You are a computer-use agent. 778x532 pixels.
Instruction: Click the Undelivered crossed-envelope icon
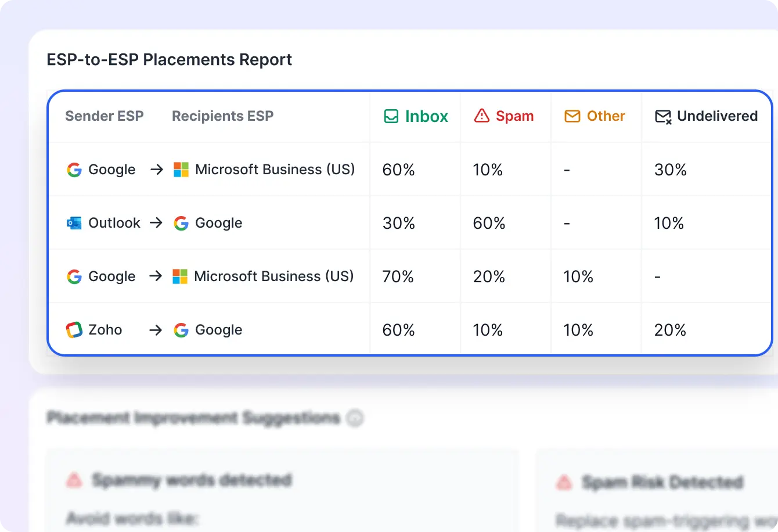[x=663, y=116]
